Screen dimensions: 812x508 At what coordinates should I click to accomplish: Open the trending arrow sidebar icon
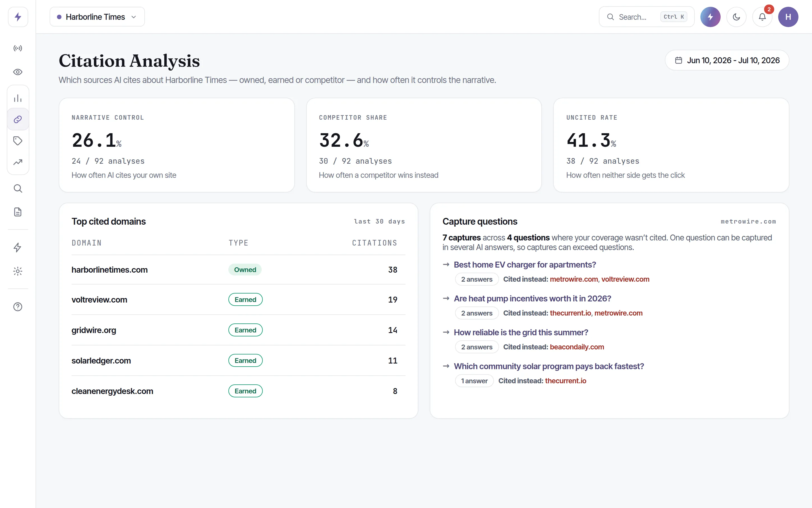[18, 162]
